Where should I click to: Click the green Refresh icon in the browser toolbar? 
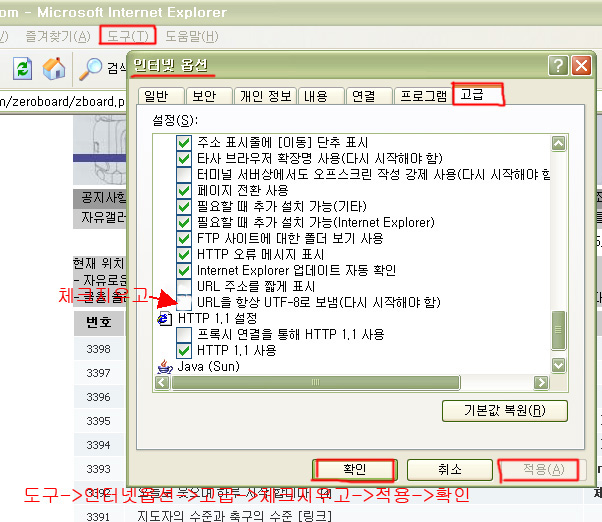[x=22, y=68]
